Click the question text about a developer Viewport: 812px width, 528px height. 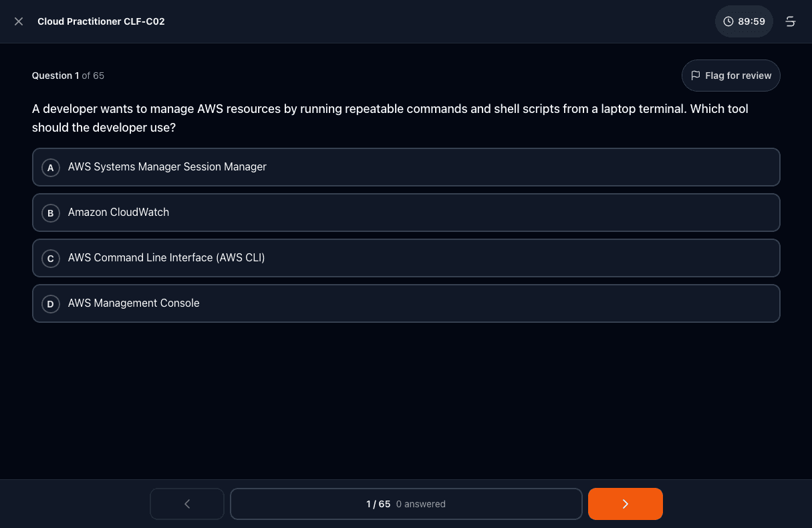[x=390, y=118]
